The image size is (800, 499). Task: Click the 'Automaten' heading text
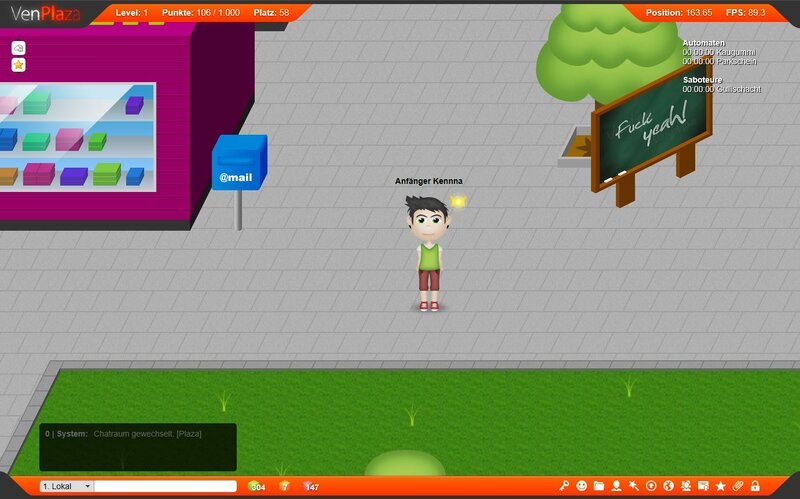(704, 43)
